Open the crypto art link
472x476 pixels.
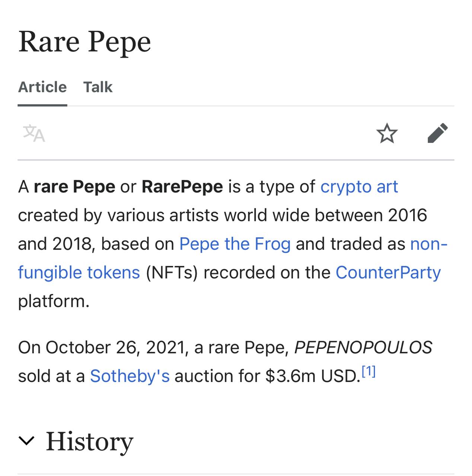click(x=359, y=187)
